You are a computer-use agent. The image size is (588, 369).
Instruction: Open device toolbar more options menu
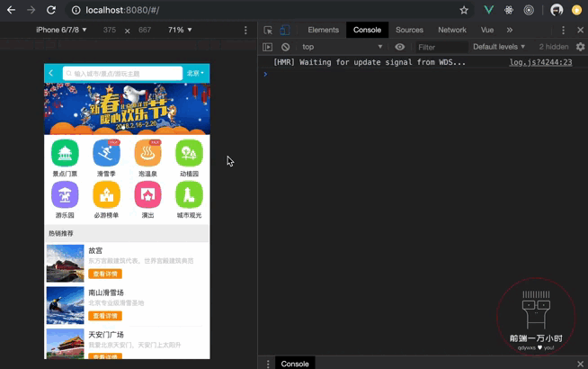click(245, 30)
